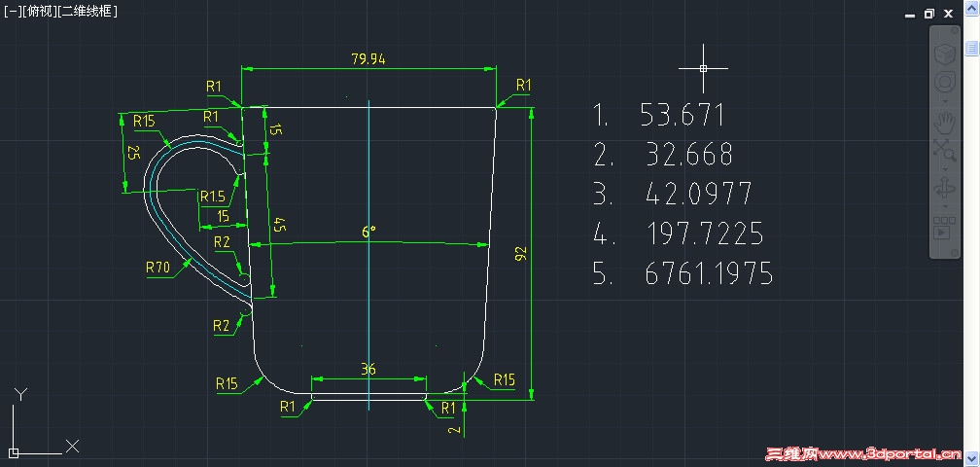
Task: Click the vertical scrollbar down arrow
Action: 972,460
